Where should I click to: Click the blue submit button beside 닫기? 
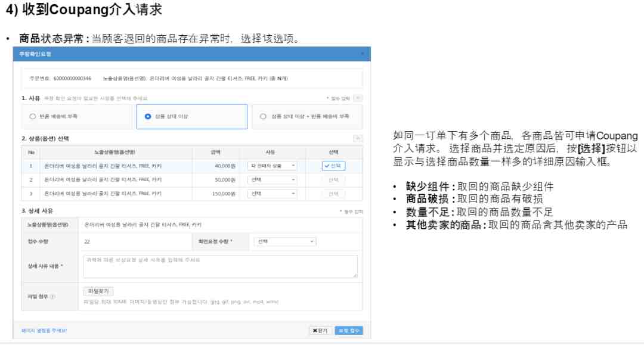pyautogui.click(x=349, y=330)
